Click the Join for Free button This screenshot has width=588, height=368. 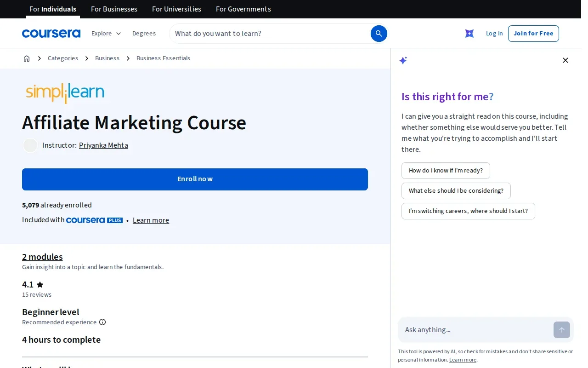[x=533, y=34]
